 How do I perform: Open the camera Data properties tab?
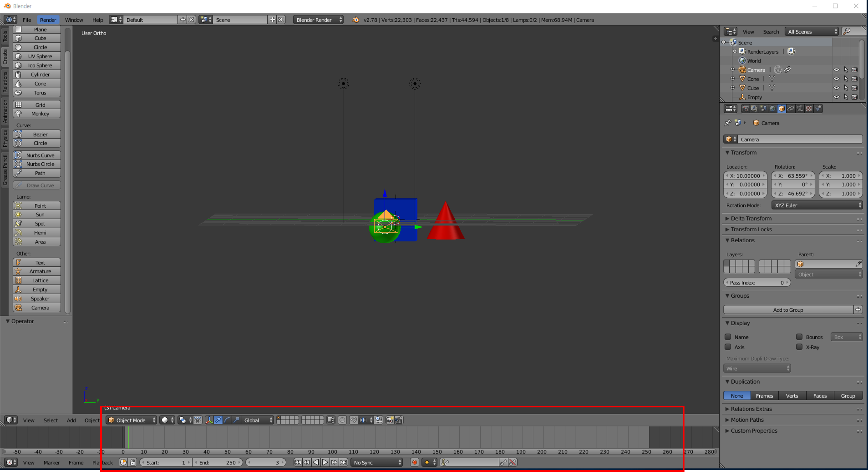[800, 109]
